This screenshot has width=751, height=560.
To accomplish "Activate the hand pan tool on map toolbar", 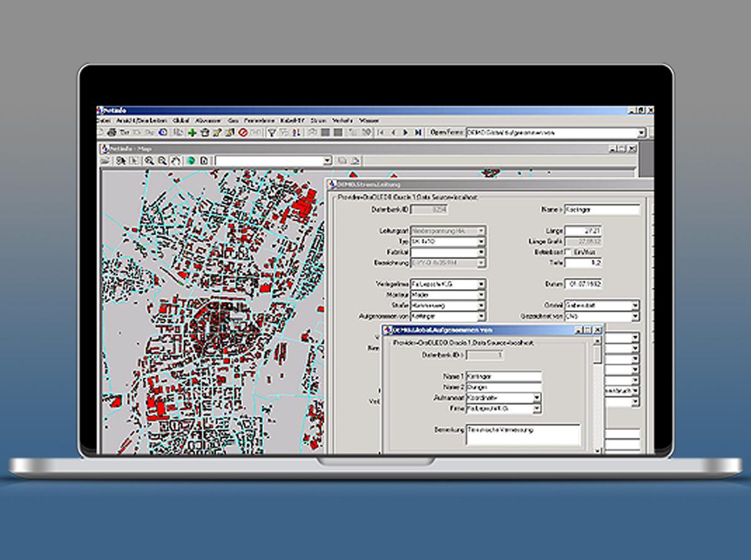I will 176,161.
